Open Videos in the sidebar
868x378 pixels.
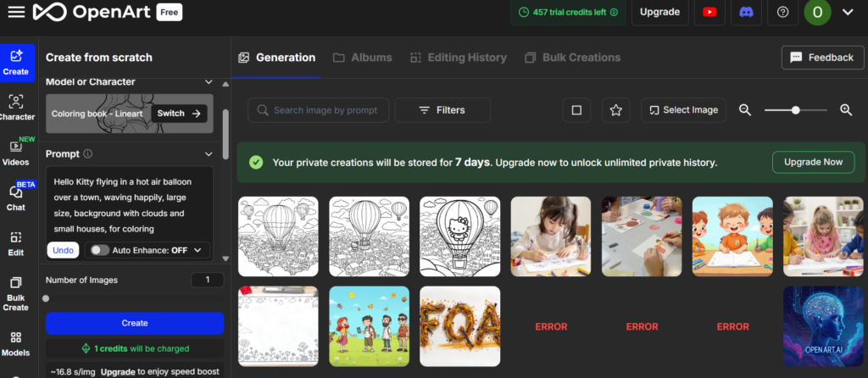coord(15,153)
